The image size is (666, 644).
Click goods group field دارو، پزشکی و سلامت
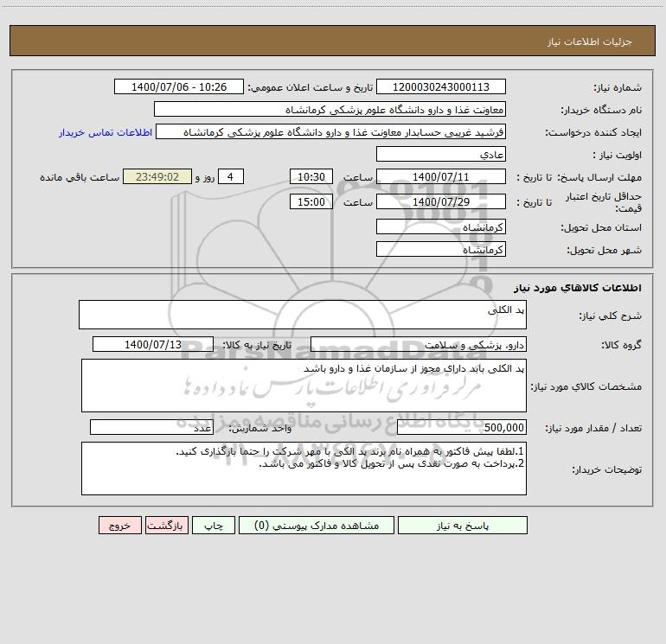[x=419, y=344]
